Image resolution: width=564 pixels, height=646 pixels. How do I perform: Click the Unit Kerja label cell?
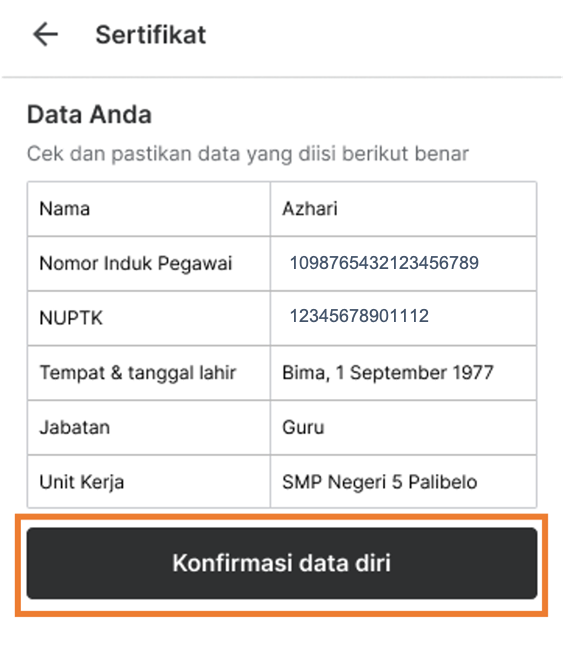149,482
